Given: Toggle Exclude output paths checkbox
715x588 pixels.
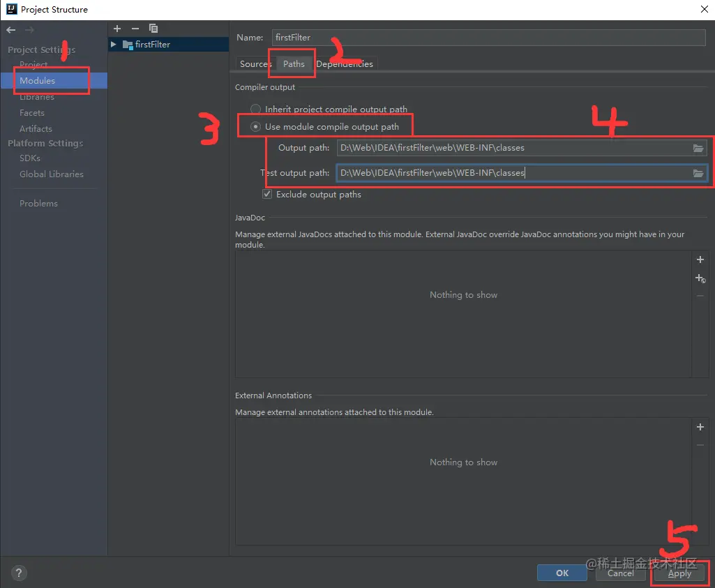Looking at the screenshot, I should (x=267, y=194).
